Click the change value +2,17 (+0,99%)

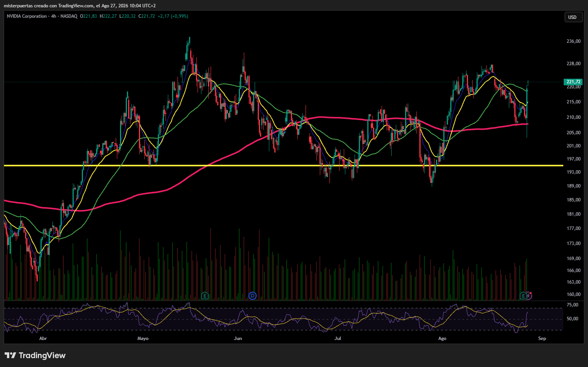173,16
